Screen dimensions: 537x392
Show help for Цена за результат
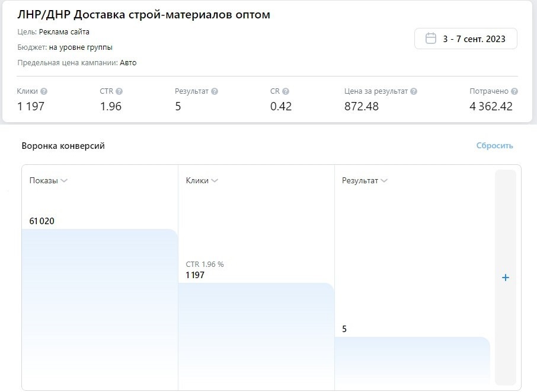[x=414, y=91]
